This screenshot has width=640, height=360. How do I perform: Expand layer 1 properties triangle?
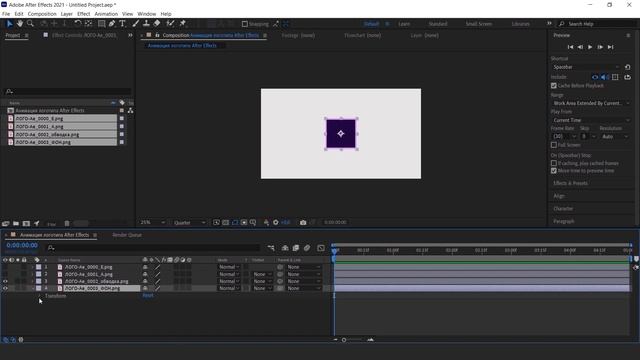point(33,267)
